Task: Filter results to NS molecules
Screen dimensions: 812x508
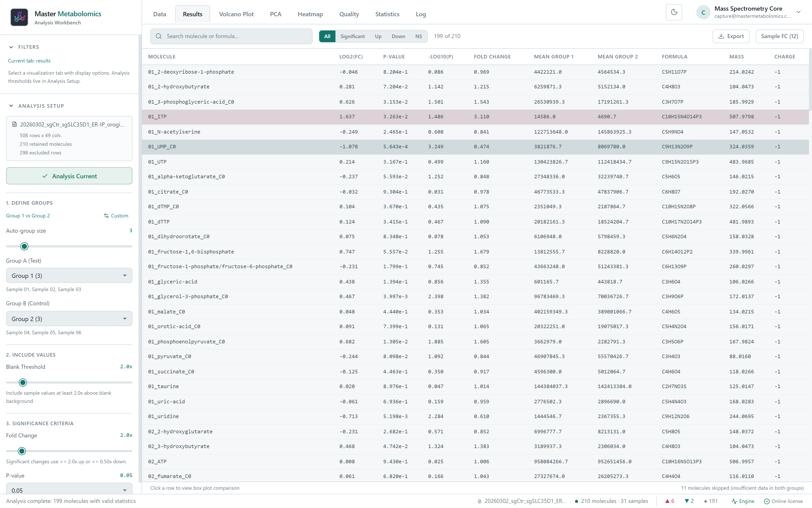Action: point(418,36)
